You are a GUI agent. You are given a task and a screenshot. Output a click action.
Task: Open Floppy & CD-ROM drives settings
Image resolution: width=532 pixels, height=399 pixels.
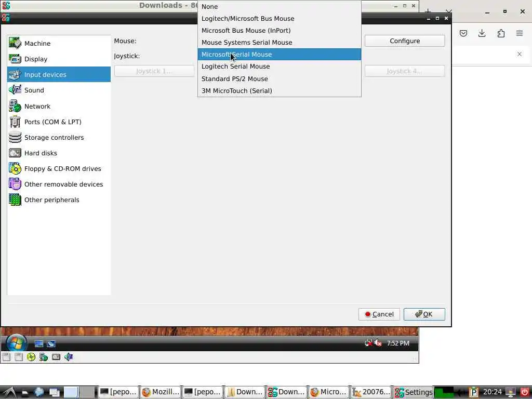(59, 169)
